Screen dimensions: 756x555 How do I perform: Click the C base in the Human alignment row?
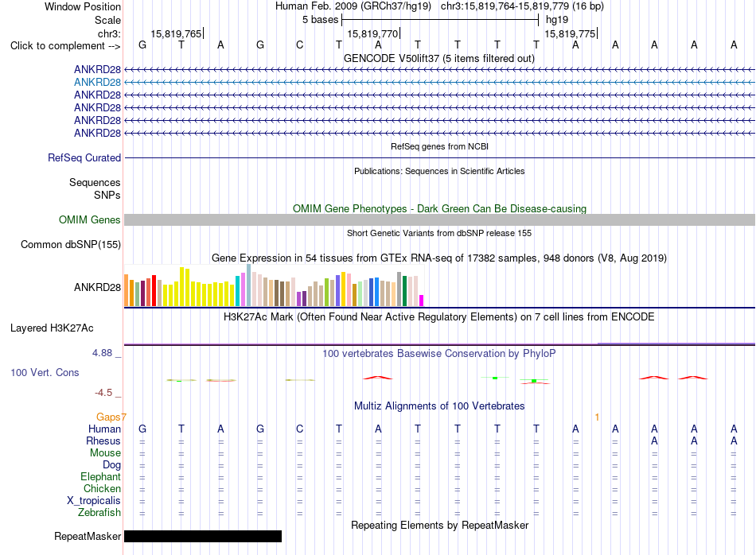(x=299, y=429)
